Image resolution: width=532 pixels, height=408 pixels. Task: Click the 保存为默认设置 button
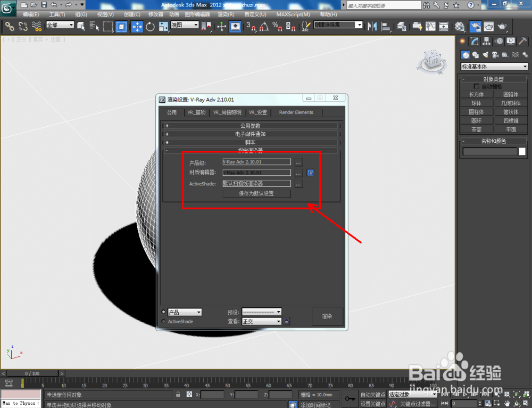click(x=256, y=194)
